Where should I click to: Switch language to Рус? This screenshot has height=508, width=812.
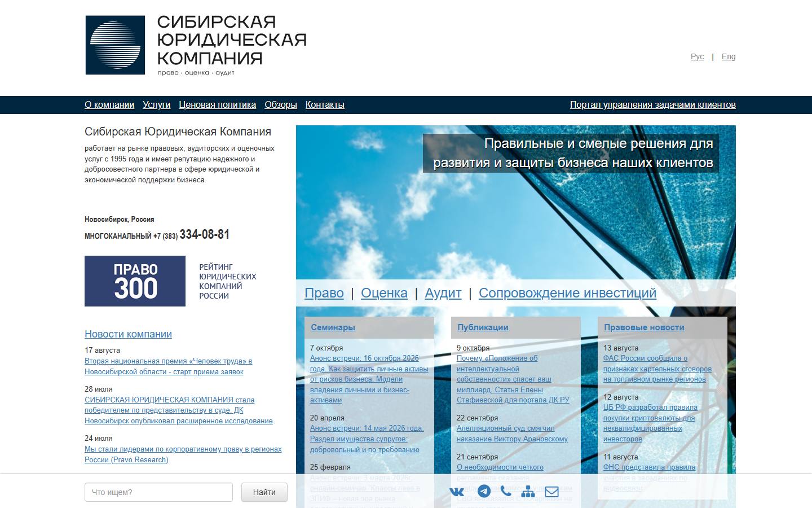pyautogui.click(x=697, y=56)
